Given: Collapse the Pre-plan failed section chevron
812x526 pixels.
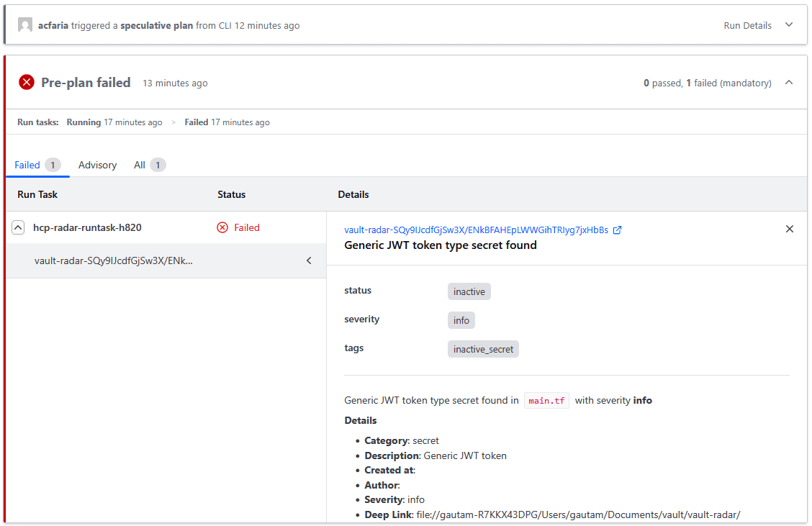Looking at the screenshot, I should point(789,82).
